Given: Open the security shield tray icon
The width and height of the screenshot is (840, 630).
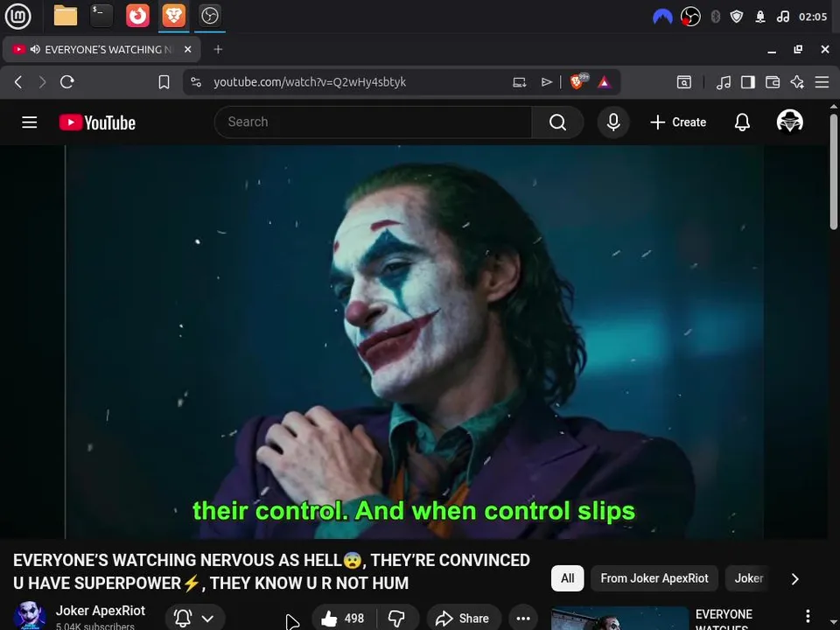Looking at the screenshot, I should coord(737,17).
